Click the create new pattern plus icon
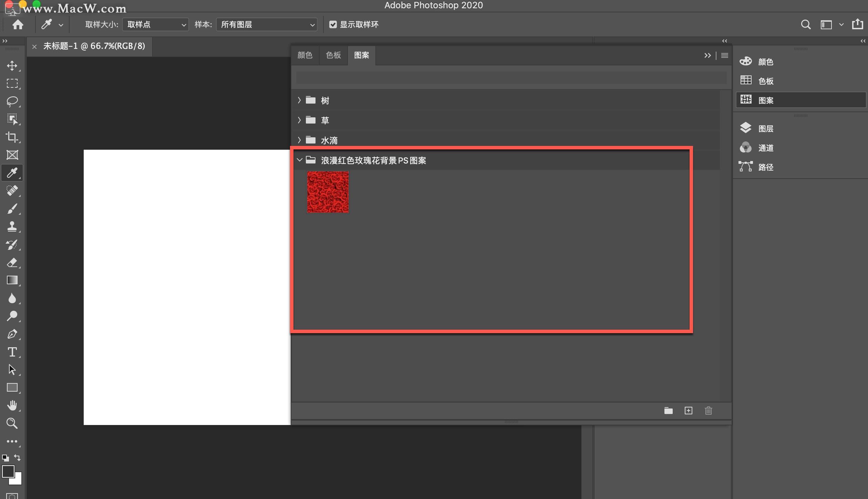 click(x=688, y=411)
